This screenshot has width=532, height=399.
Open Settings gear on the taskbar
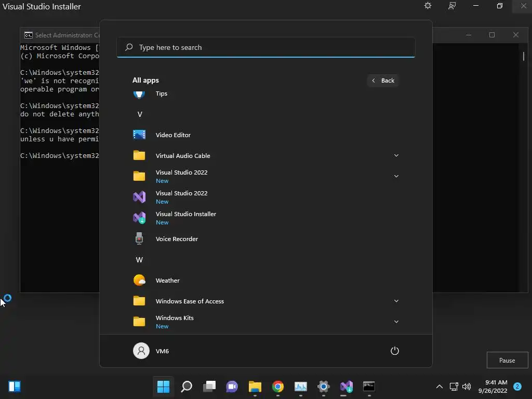click(x=324, y=387)
